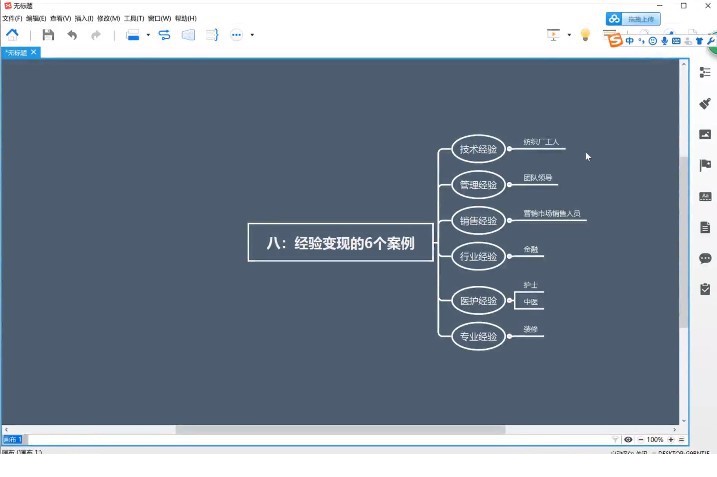Open the 工具(T) menu
Viewport: 717px width, 477px height.
[x=134, y=18]
